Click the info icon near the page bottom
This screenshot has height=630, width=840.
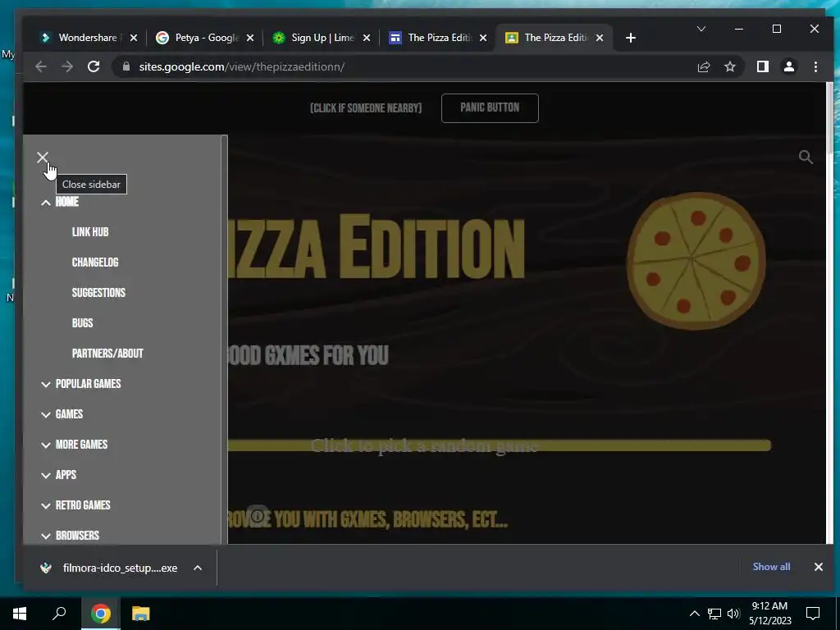(258, 515)
